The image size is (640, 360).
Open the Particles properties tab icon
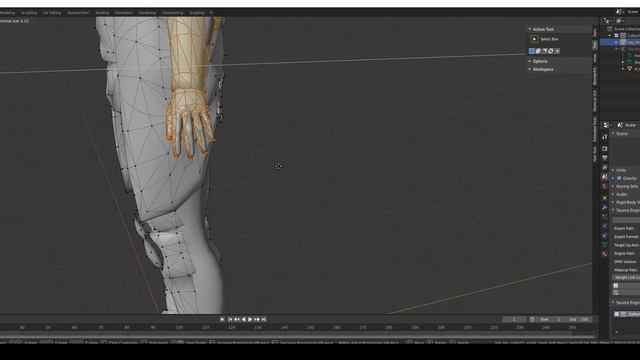click(x=604, y=217)
